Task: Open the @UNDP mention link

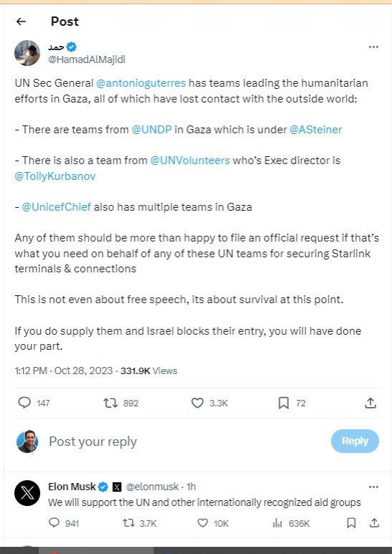Action: 151,130
